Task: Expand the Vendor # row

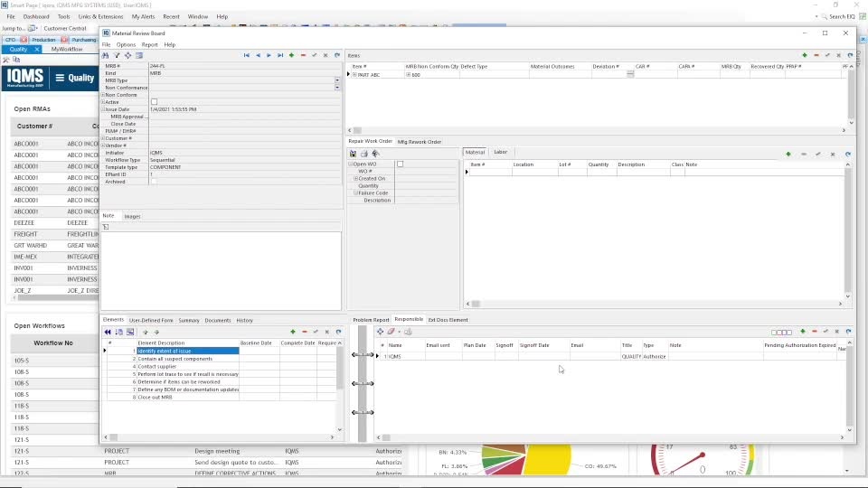Action: tap(103, 145)
